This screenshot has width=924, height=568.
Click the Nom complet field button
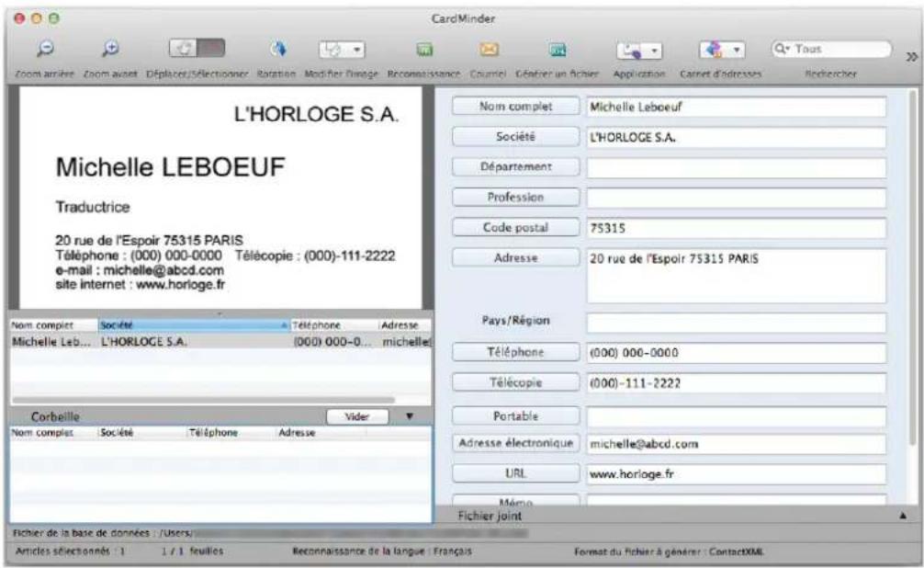pos(515,107)
